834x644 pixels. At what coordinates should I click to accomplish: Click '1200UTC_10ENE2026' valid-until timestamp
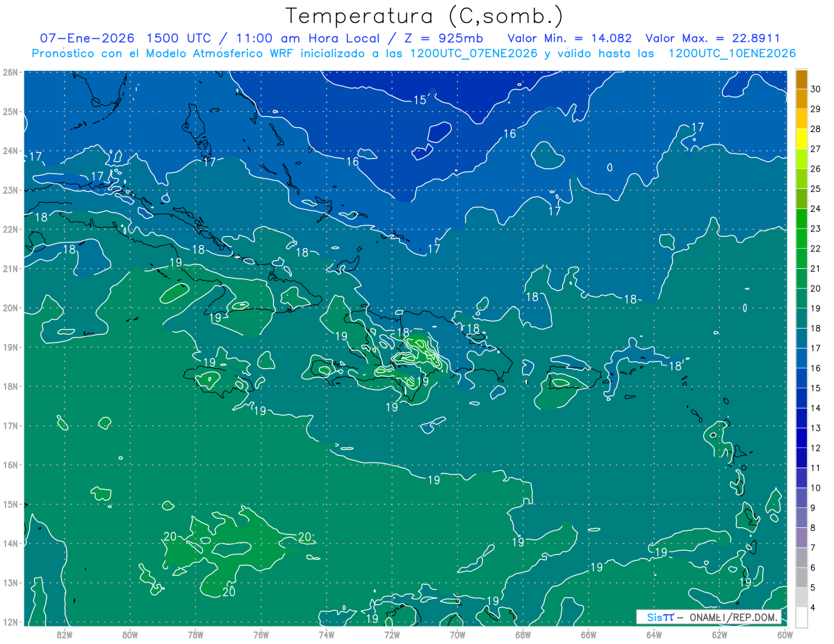(732, 53)
